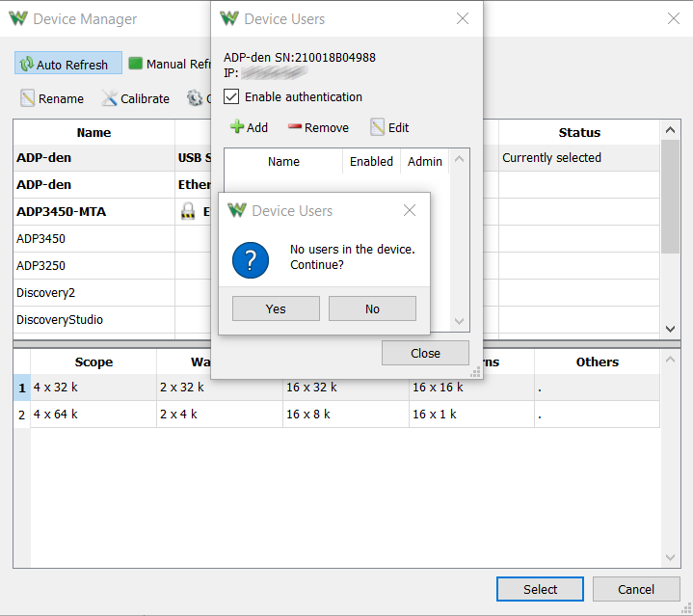This screenshot has height=616, width=693.
Task: Click the Status header in device table
Action: 579,132
